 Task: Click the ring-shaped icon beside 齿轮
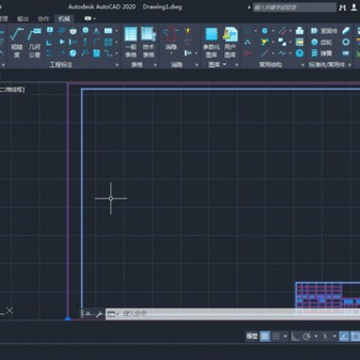pos(346,42)
